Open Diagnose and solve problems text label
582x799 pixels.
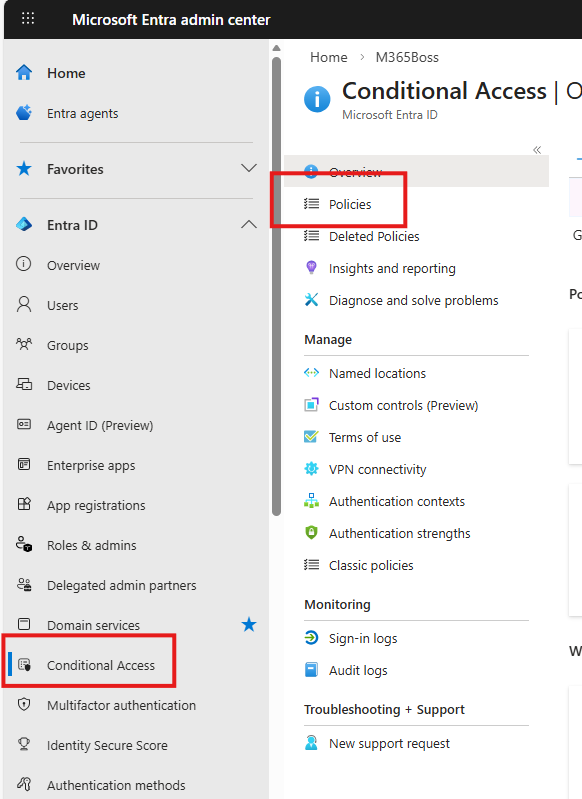tap(414, 300)
